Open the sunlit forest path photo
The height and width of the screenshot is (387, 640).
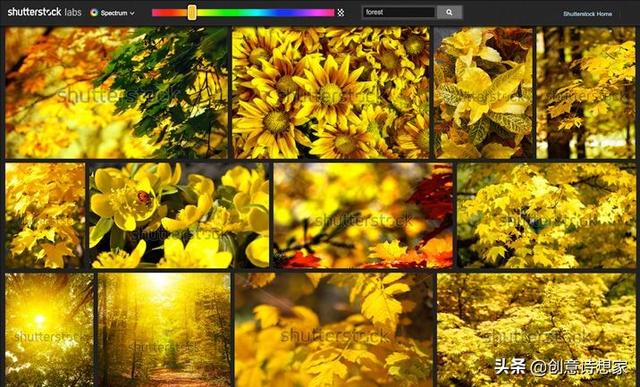[x=164, y=330]
